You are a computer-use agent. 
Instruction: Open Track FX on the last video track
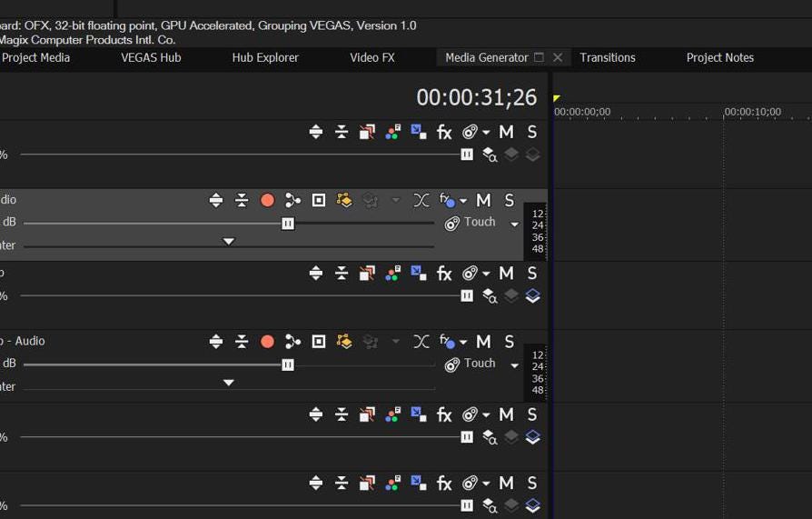pos(444,484)
